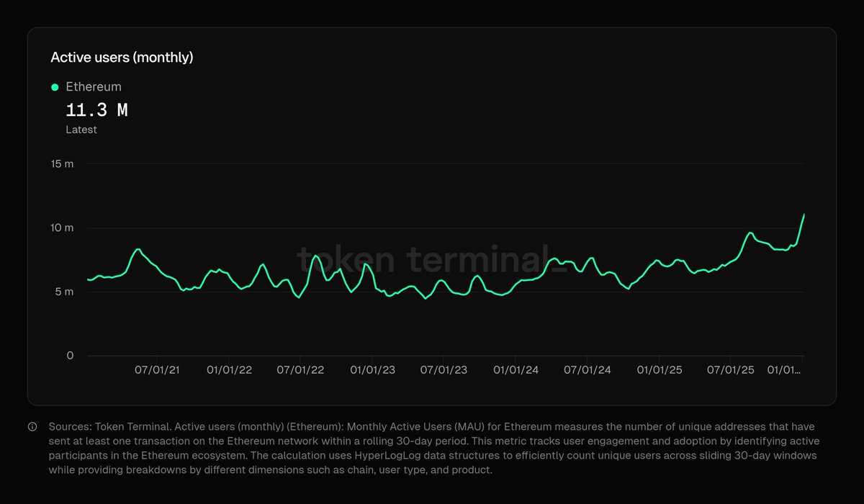Click the 01/01/22 x-axis date
Viewport: 864px width, 504px height.
point(229,370)
